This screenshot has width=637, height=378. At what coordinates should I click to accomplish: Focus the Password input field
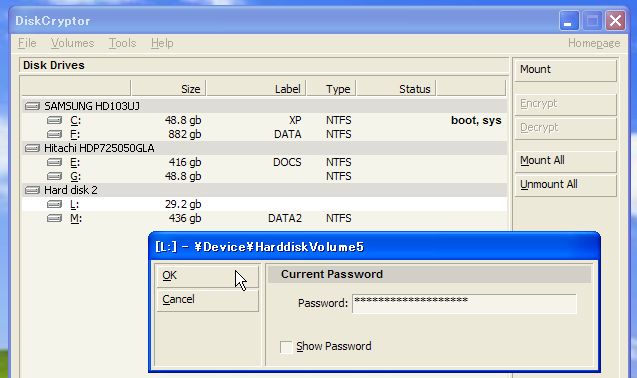[464, 304]
